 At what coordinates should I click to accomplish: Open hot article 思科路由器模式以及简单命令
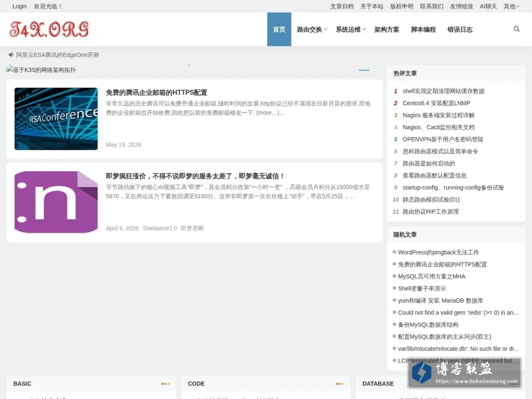pyautogui.click(x=440, y=151)
